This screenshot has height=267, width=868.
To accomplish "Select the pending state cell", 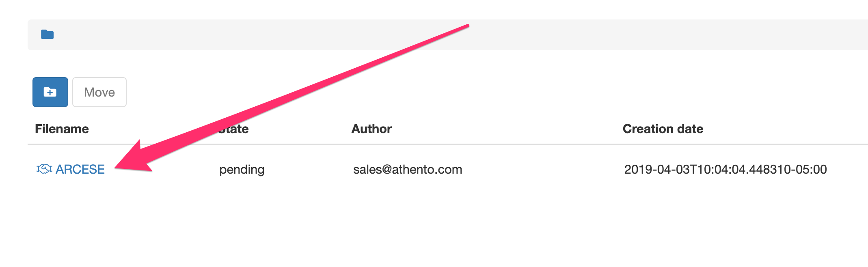I will (242, 170).
